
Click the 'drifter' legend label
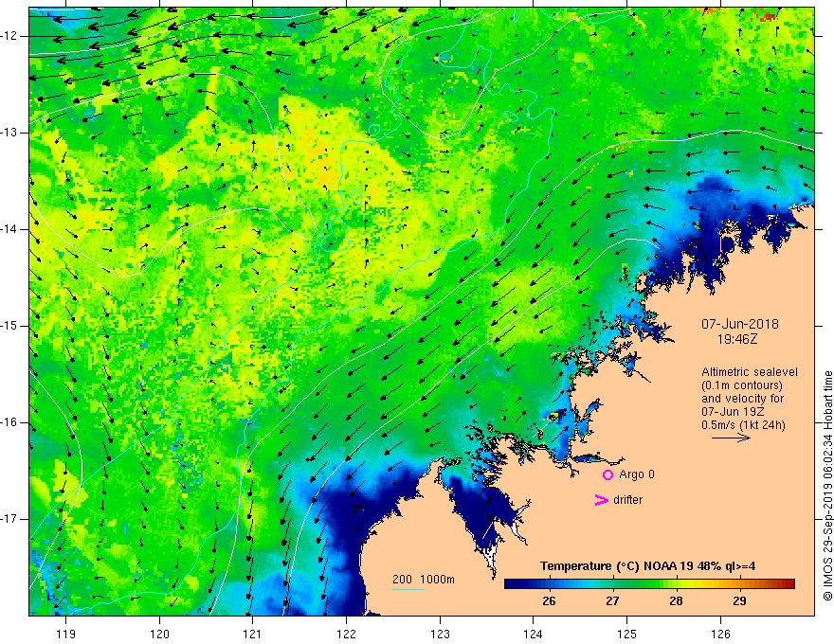627,500
